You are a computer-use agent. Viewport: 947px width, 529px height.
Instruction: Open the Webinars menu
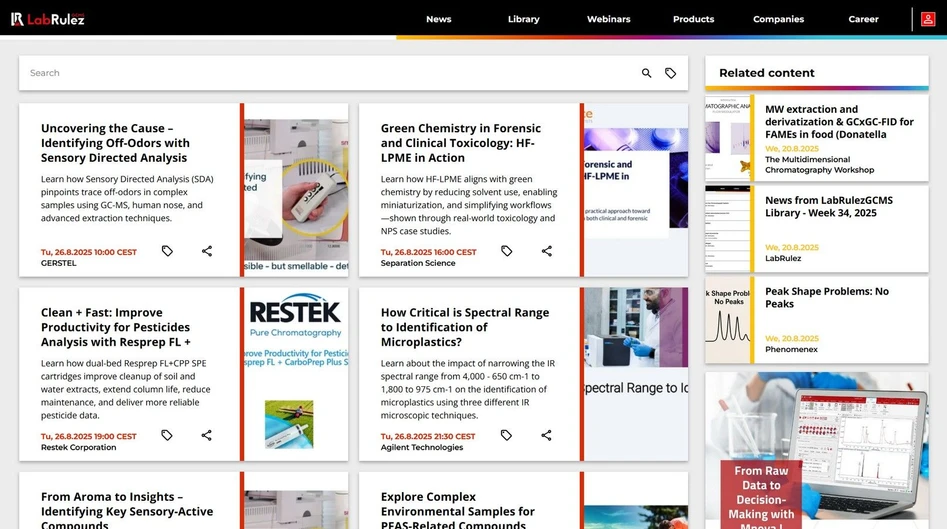609,19
